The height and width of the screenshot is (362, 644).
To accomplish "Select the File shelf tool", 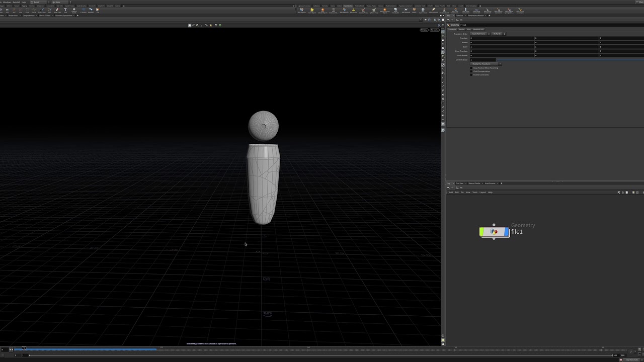I will (x=98, y=10).
